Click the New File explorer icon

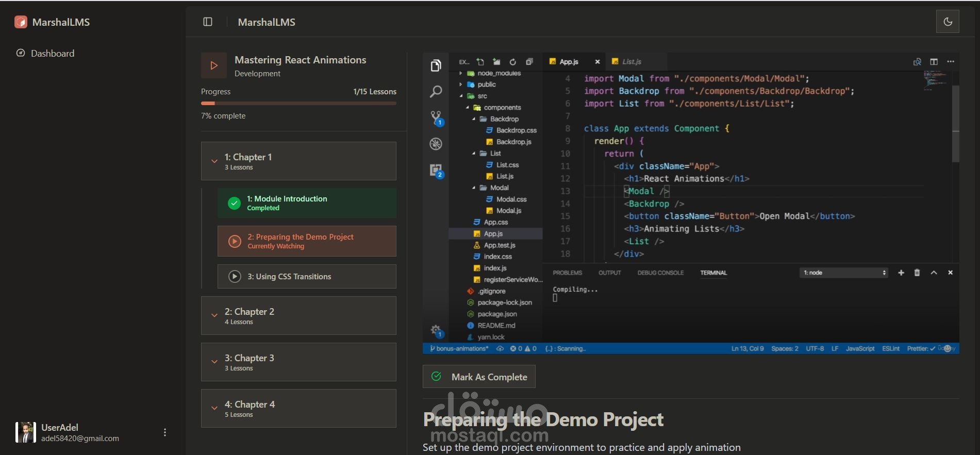[480, 62]
